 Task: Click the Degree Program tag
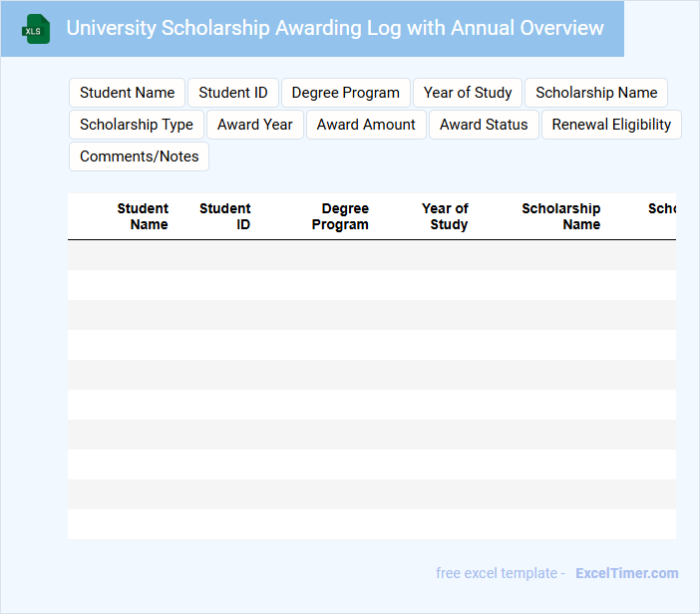[346, 93]
